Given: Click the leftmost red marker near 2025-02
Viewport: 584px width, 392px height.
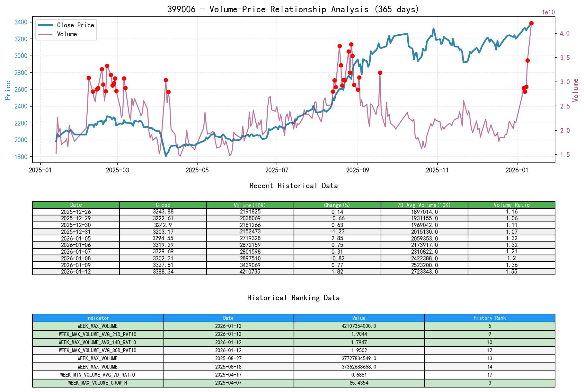Looking at the screenshot, I should pos(89,78).
